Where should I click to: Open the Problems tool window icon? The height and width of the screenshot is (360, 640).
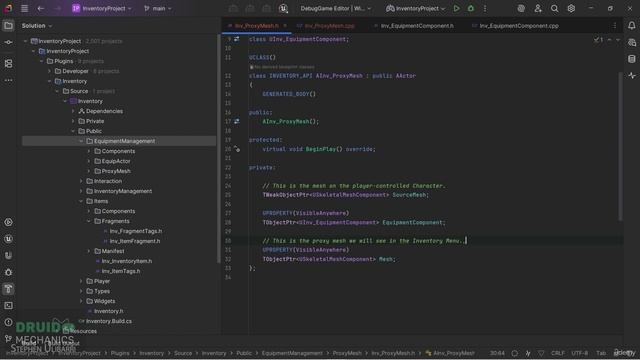pos(8,322)
